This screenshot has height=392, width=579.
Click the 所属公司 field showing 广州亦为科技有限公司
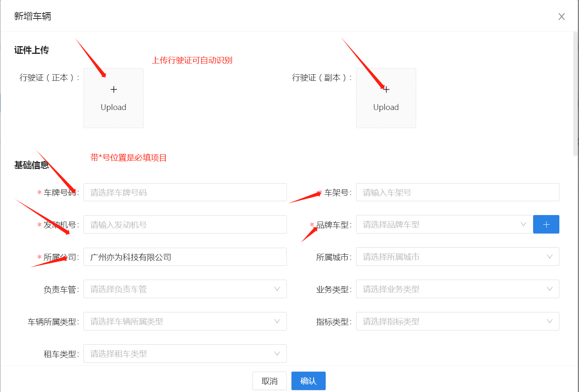(185, 257)
